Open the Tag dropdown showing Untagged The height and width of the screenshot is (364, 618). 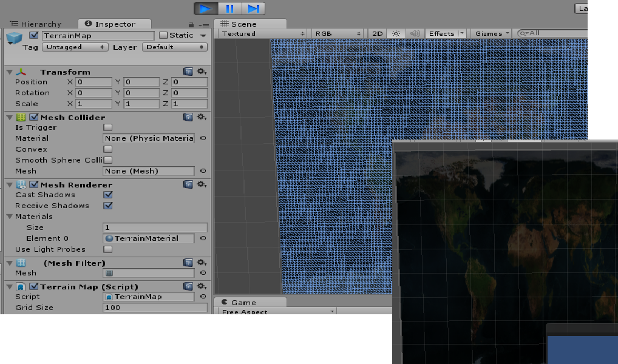[75, 47]
